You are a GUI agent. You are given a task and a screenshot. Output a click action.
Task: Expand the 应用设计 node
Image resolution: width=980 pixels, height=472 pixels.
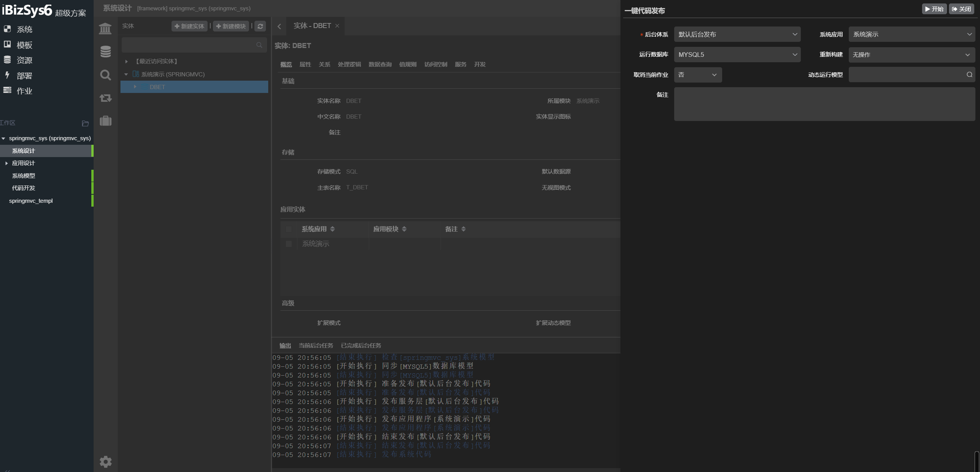click(x=7, y=163)
